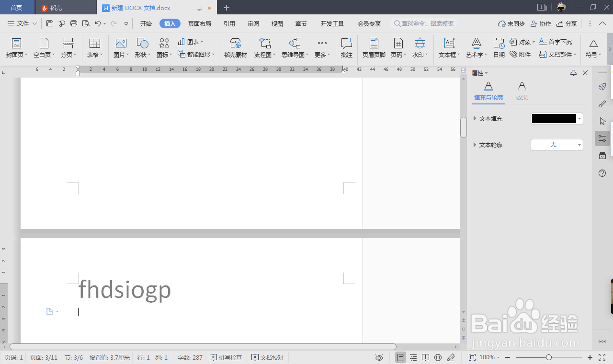Insert a symbol (符号)

593,48
